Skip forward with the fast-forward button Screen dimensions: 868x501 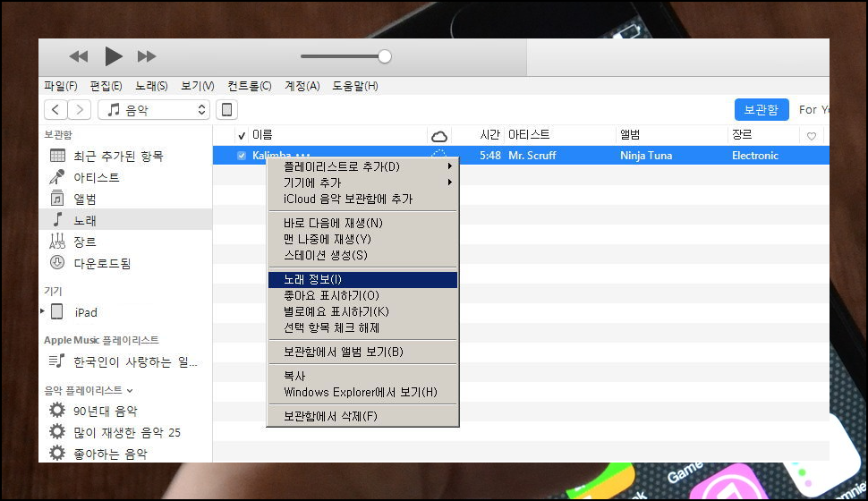147,55
